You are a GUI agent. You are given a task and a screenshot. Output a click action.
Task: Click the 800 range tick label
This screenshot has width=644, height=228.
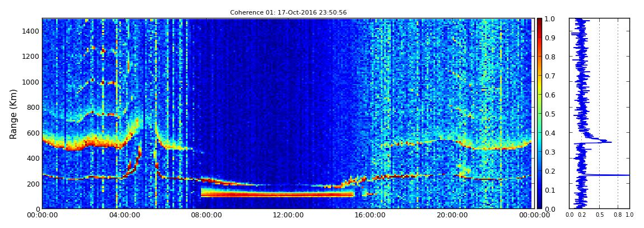pyautogui.click(x=33, y=107)
